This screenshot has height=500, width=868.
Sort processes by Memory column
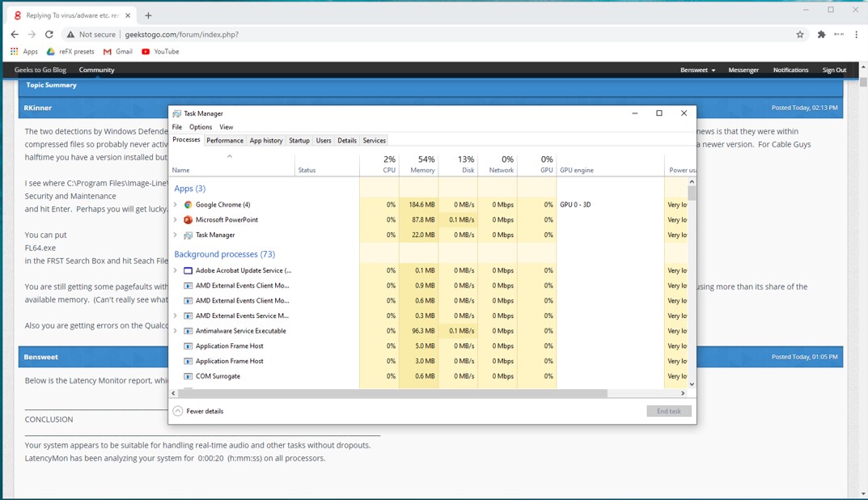coord(419,164)
